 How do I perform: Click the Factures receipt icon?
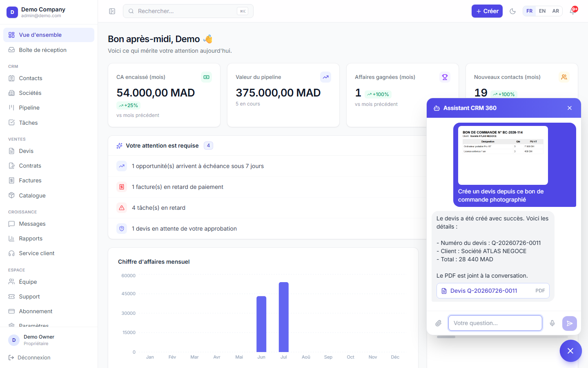pyautogui.click(x=11, y=180)
